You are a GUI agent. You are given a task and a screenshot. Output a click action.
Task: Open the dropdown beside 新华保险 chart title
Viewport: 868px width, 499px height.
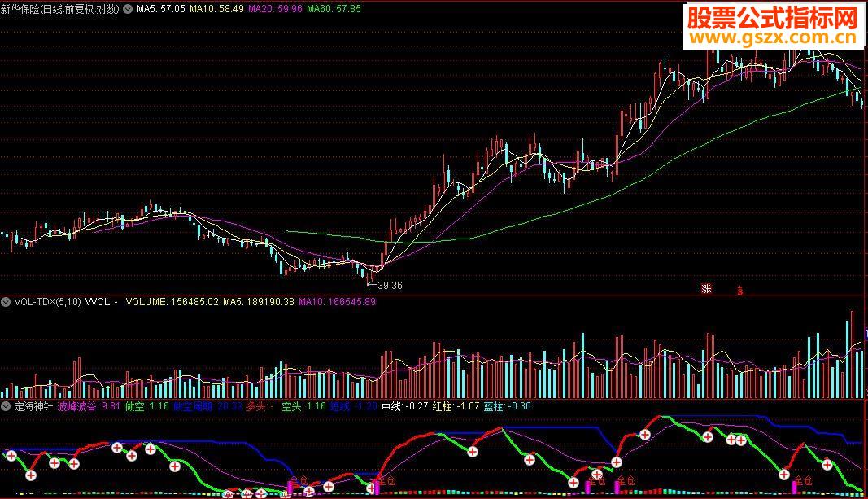click(x=128, y=9)
